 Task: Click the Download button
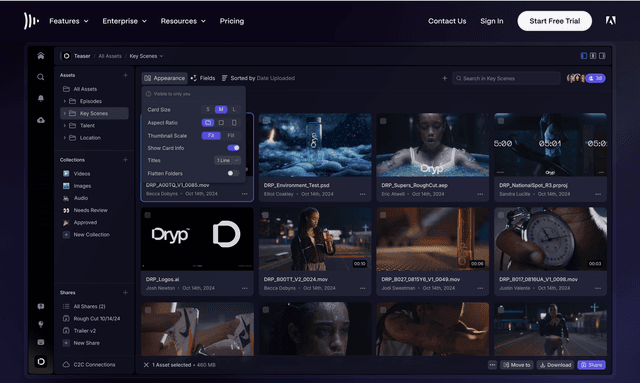556,365
